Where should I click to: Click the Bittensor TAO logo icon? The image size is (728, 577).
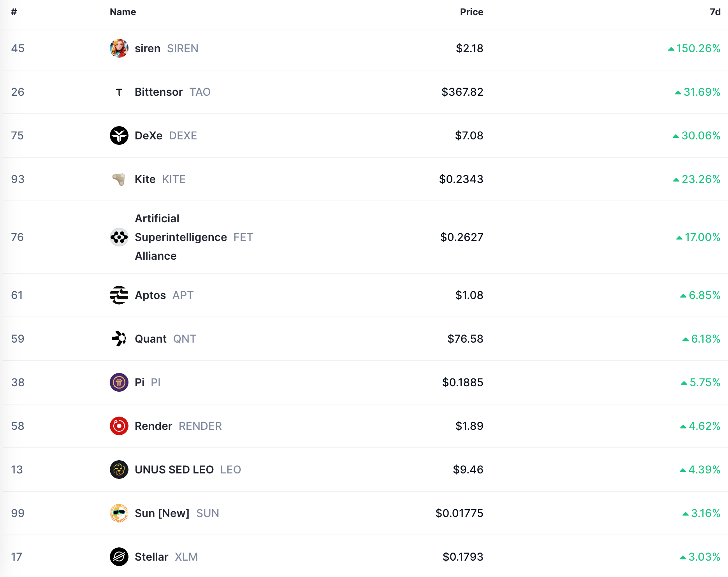coord(119,92)
